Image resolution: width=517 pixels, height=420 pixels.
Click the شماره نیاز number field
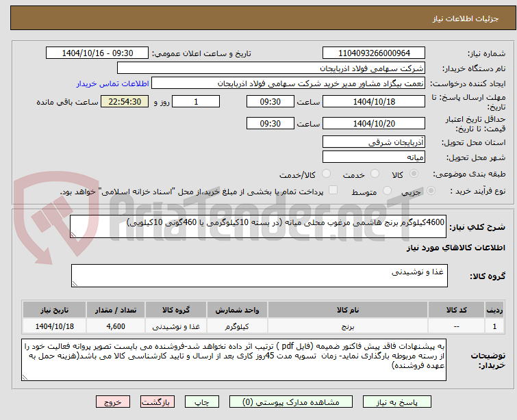coord(374,53)
